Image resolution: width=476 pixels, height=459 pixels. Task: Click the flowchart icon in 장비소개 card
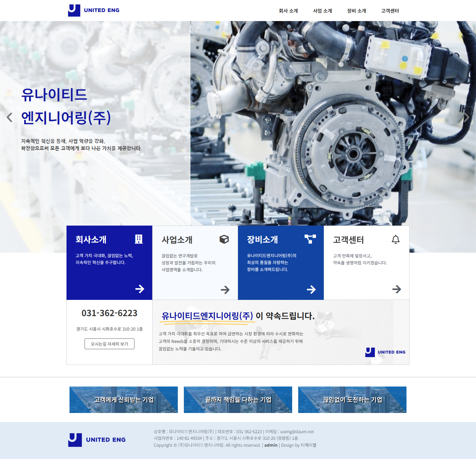pyautogui.click(x=310, y=239)
